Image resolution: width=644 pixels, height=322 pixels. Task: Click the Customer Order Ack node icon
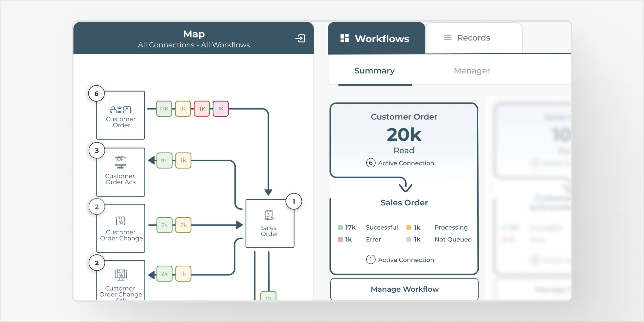[x=120, y=162]
